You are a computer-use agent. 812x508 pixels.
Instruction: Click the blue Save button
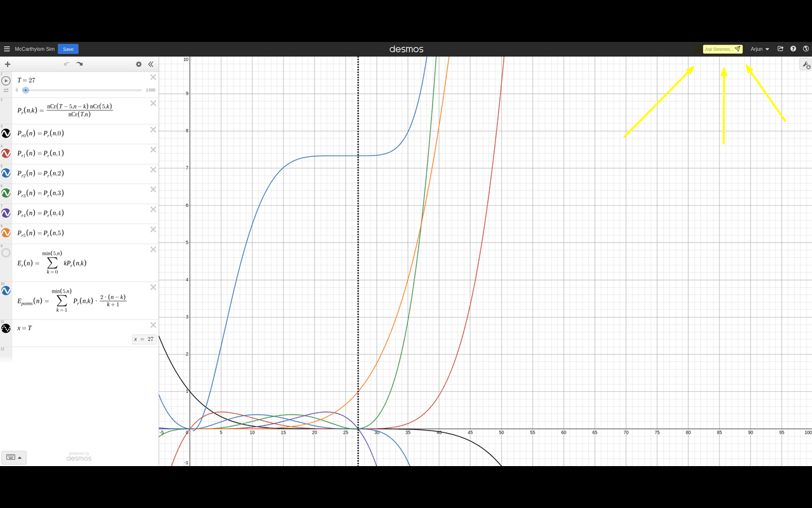(68, 49)
